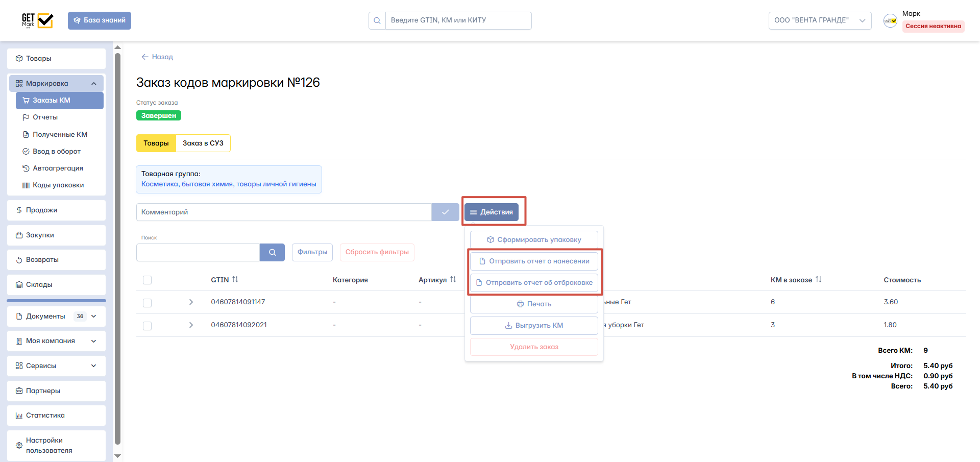Sort by the GTIN column arrows
980x462 pixels.
pos(235,280)
